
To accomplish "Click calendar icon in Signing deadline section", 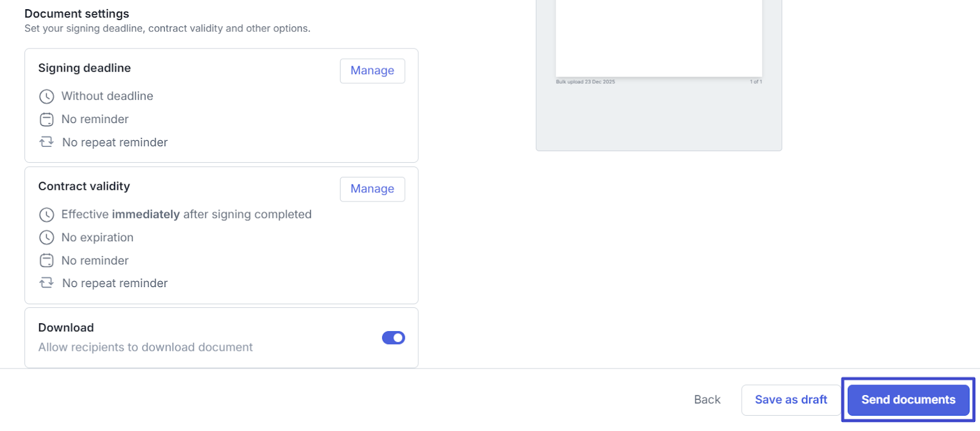I will [x=47, y=119].
